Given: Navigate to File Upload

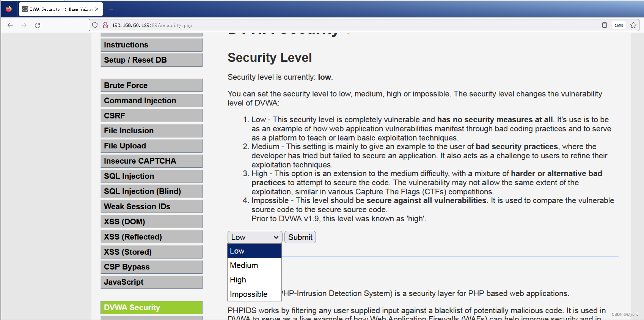Looking at the screenshot, I should pyautogui.click(x=151, y=146).
